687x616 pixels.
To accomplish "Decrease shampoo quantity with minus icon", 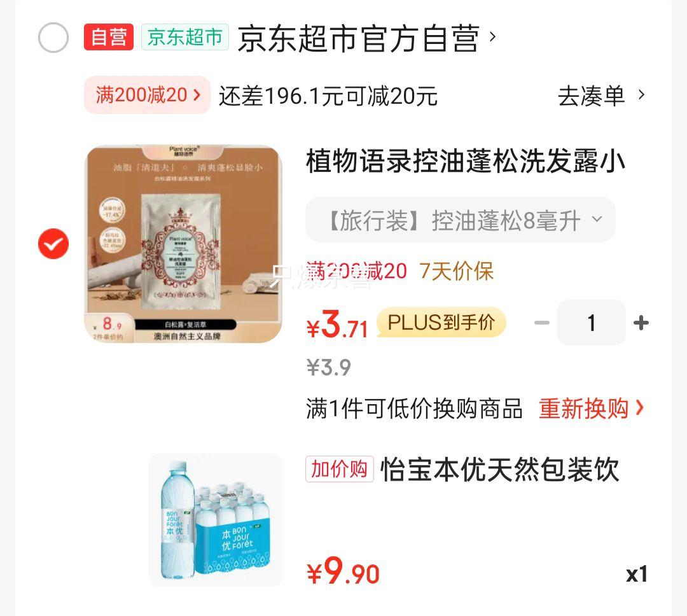I will click(541, 323).
